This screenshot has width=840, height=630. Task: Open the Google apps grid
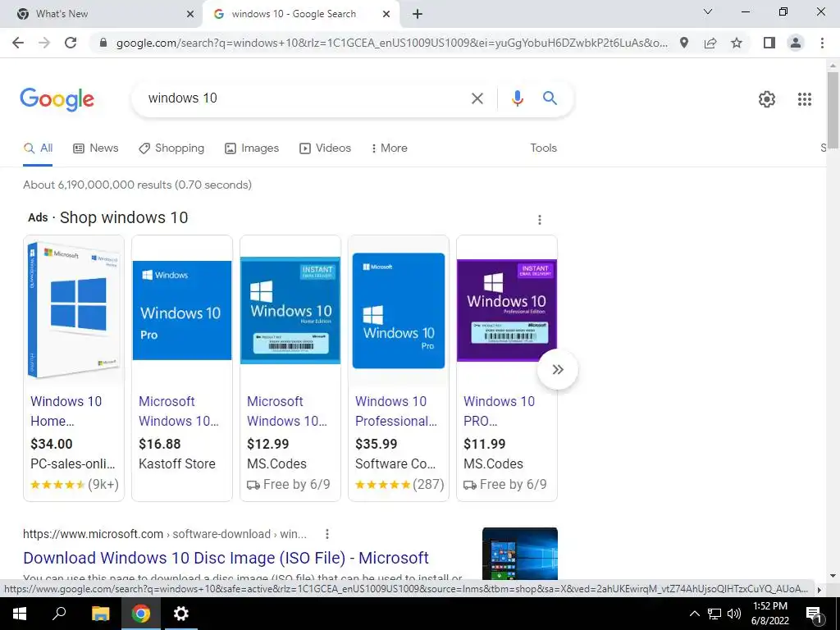(804, 99)
